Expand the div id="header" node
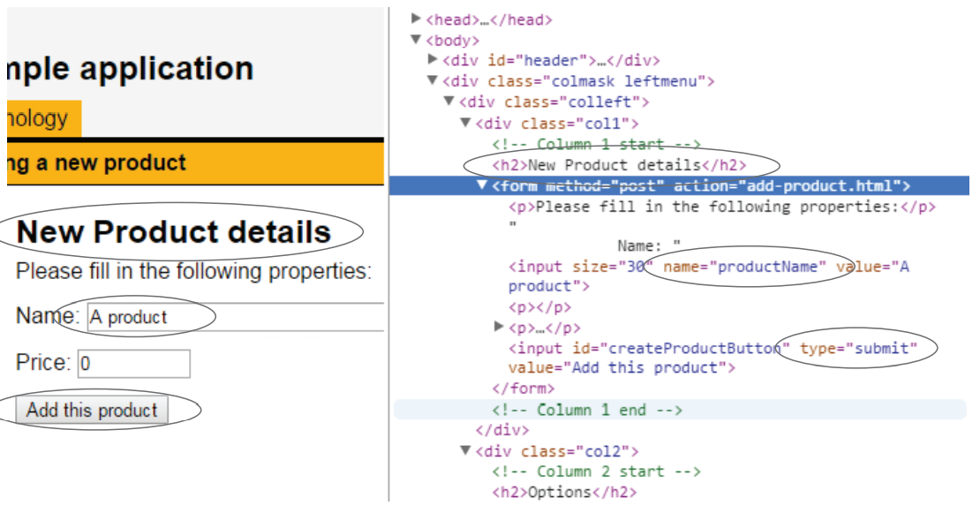 433,59
